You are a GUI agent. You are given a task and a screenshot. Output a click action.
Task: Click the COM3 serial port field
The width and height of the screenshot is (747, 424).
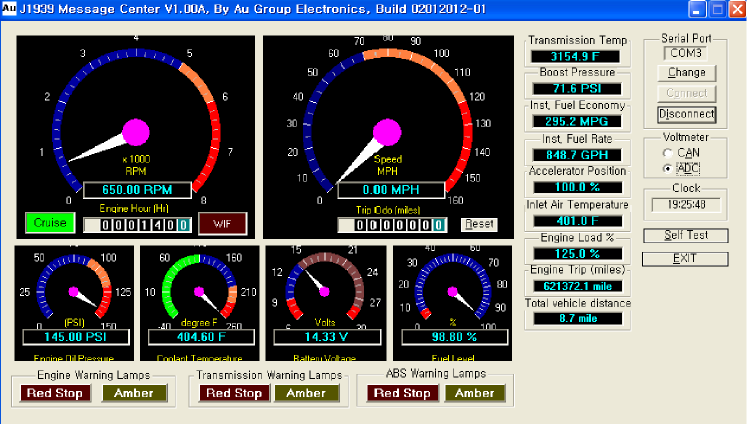pos(686,52)
